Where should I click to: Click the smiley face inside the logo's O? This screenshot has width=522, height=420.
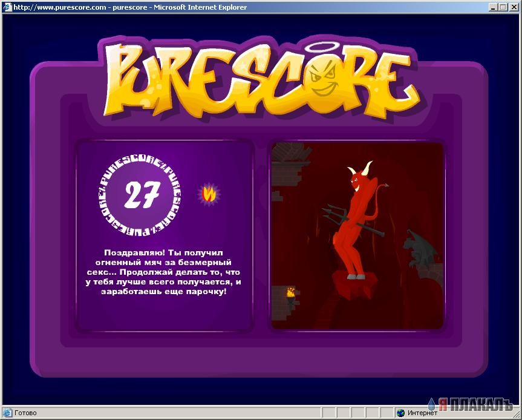click(322, 79)
